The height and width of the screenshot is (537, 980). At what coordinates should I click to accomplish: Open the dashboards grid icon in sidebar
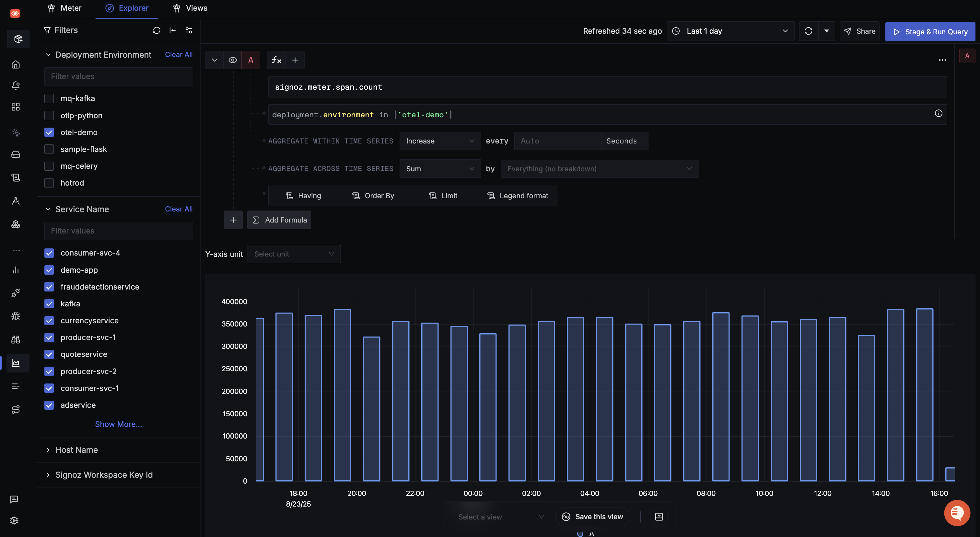tap(16, 107)
